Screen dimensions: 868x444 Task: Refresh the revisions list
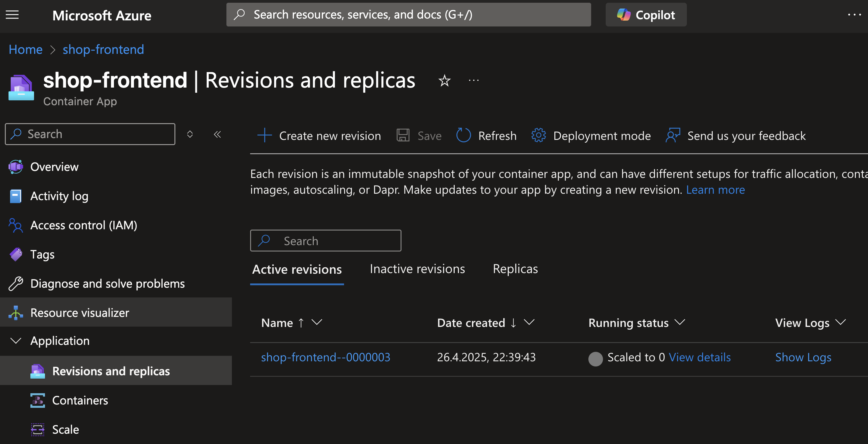486,136
